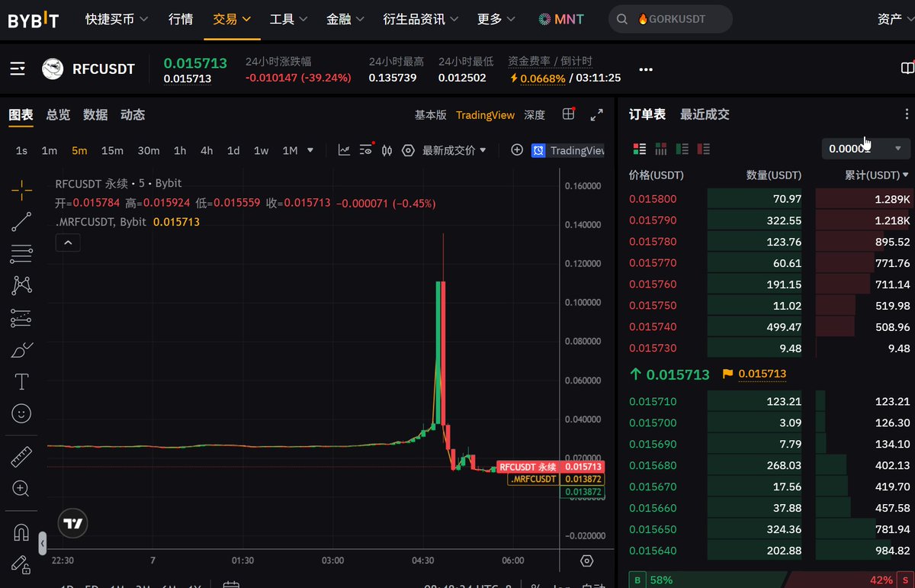Switch to the 订单表 order book tab
Image resolution: width=915 pixels, height=588 pixels.
pos(647,114)
